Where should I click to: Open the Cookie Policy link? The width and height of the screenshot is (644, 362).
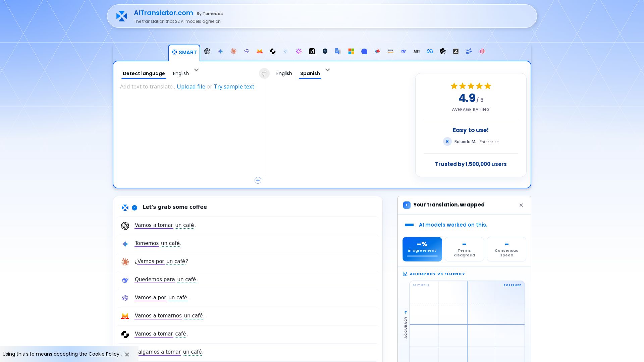click(x=104, y=354)
